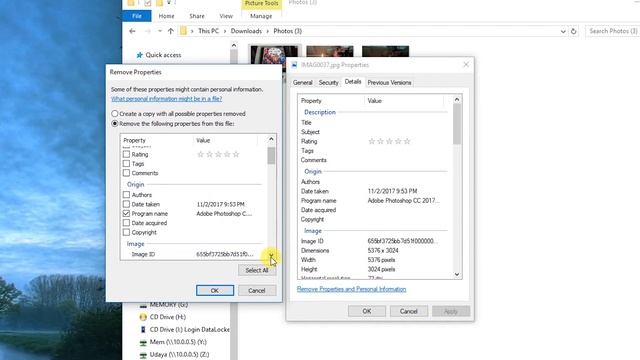
Task: Open the Share ribbon tab
Action: coord(197,16)
